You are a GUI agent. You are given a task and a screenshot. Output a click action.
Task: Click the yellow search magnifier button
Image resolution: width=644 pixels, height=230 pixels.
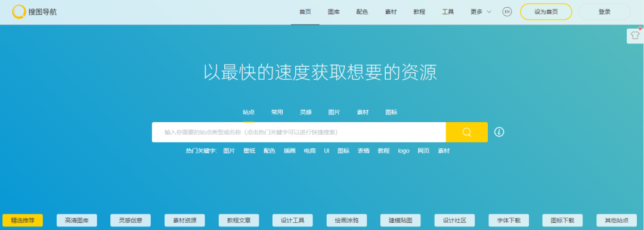[x=466, y=132]
